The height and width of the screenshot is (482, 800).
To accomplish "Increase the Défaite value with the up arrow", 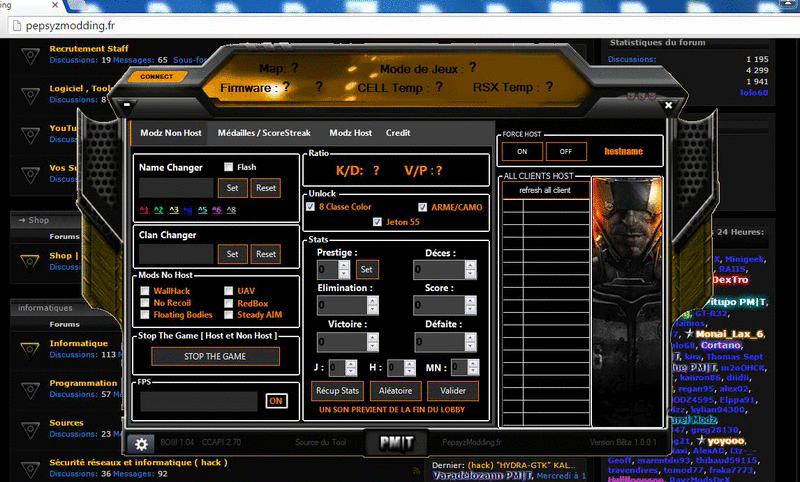I will click(470, 338).
